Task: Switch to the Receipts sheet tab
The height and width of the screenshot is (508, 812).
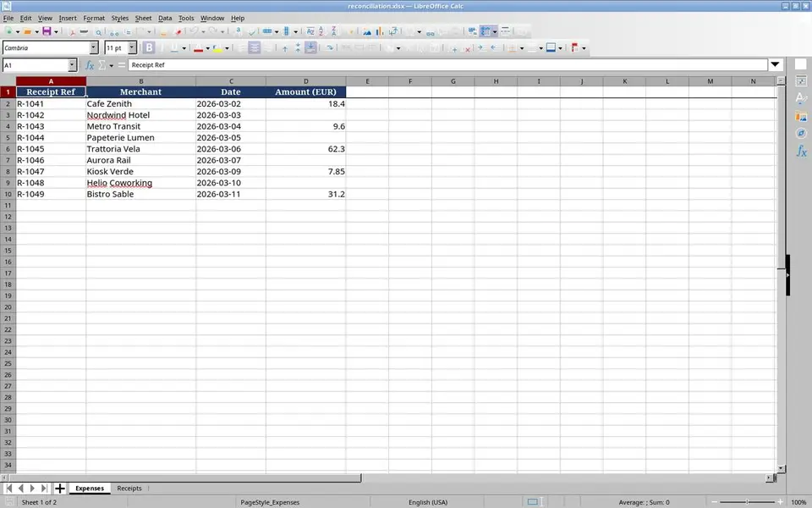Action: point(129,489)
